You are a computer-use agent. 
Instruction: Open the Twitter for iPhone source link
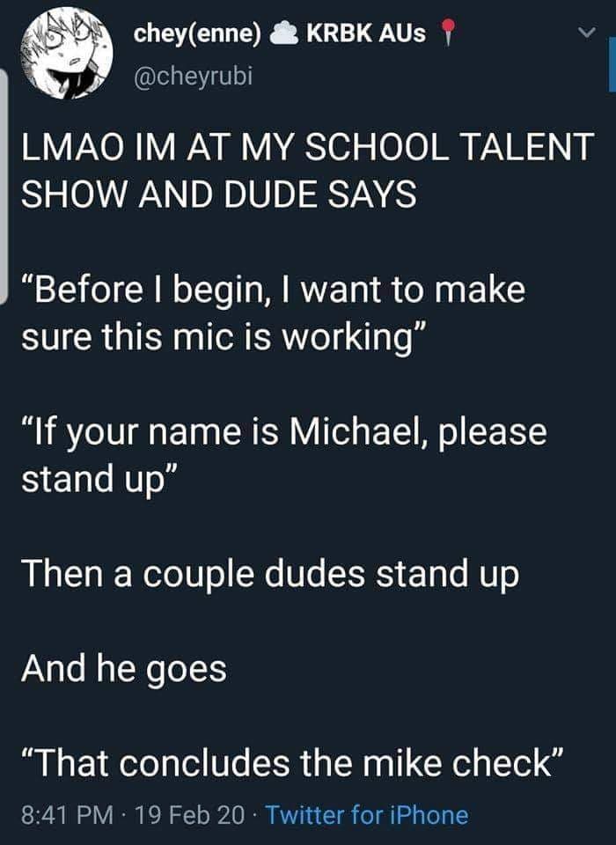pyautogui.click(x=367, y=814)
